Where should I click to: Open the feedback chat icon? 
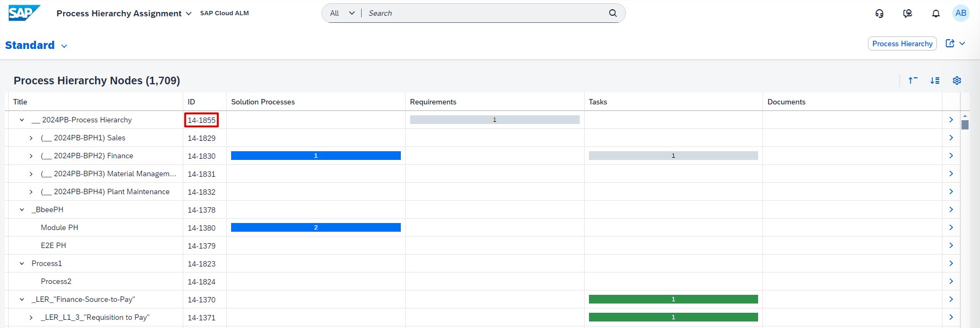(x=908, y=13)
